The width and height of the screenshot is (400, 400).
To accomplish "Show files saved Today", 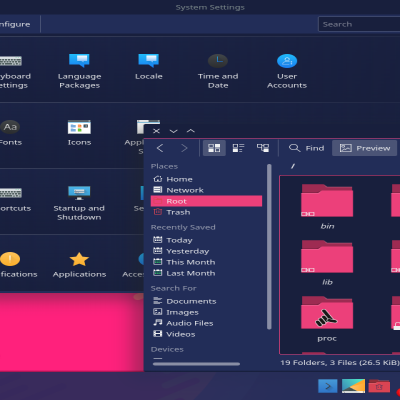I will point(206,240).
